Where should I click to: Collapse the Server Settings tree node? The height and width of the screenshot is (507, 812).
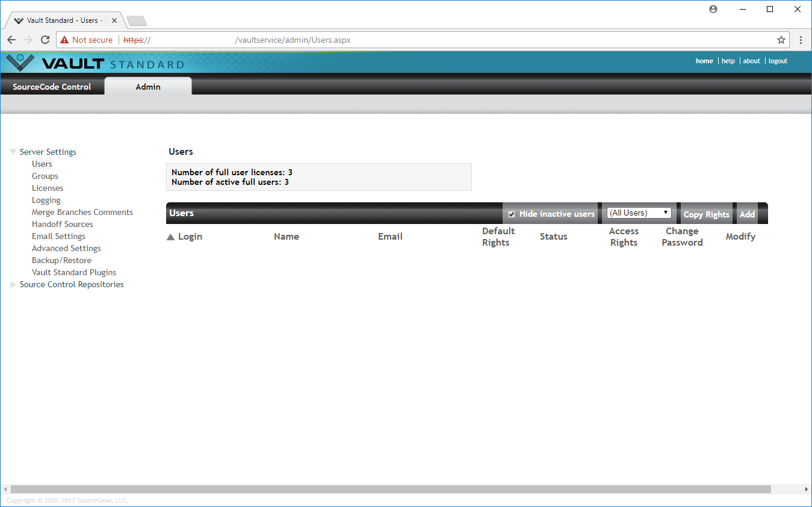point(13,152)
